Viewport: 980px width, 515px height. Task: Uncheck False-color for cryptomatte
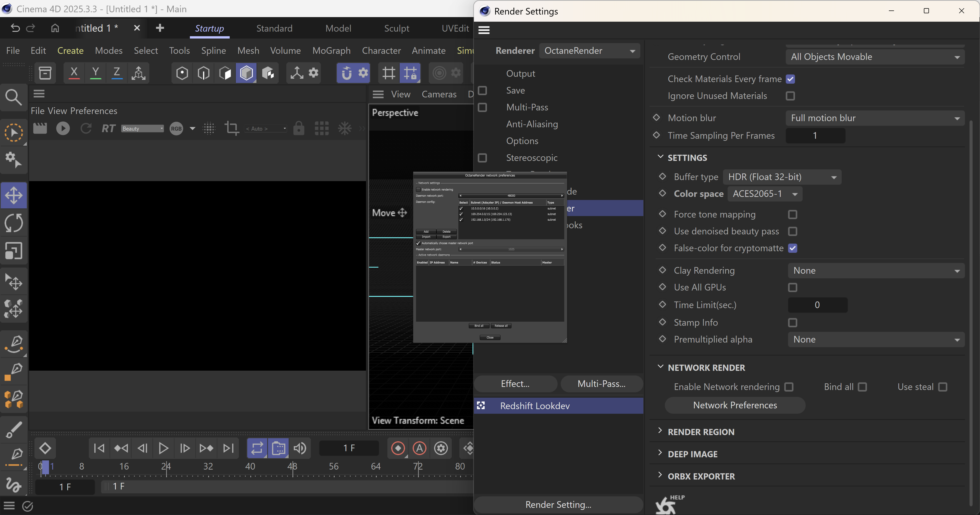pyautogui.click(x=792, y=248)
